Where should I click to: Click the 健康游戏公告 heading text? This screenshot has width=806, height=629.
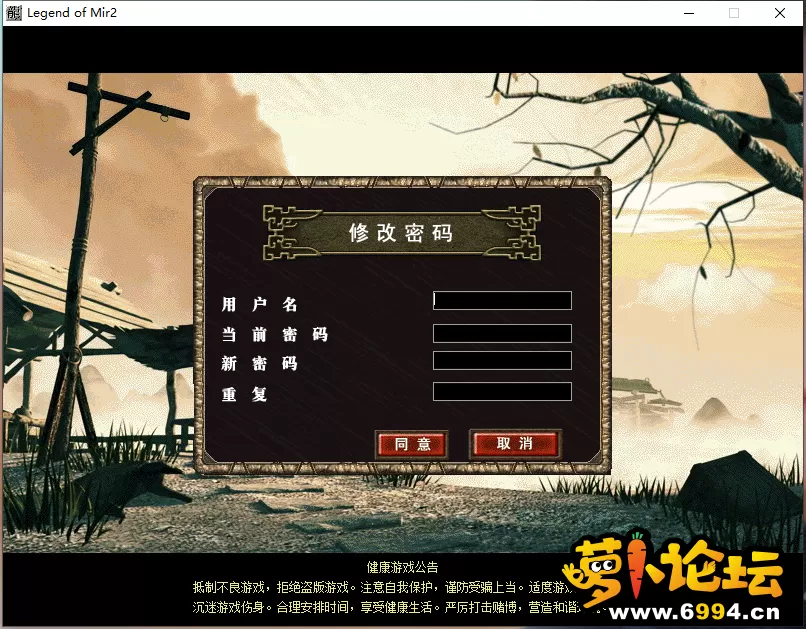(402, 567)
